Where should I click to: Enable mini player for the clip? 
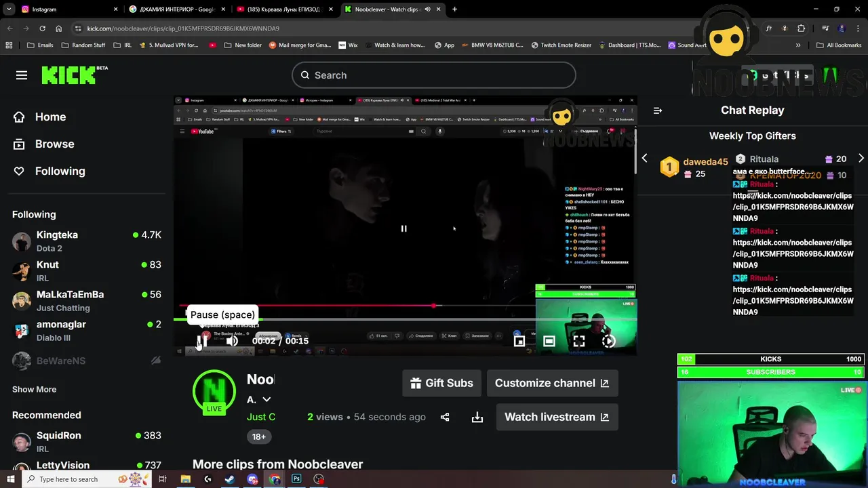tap(519, 341)
